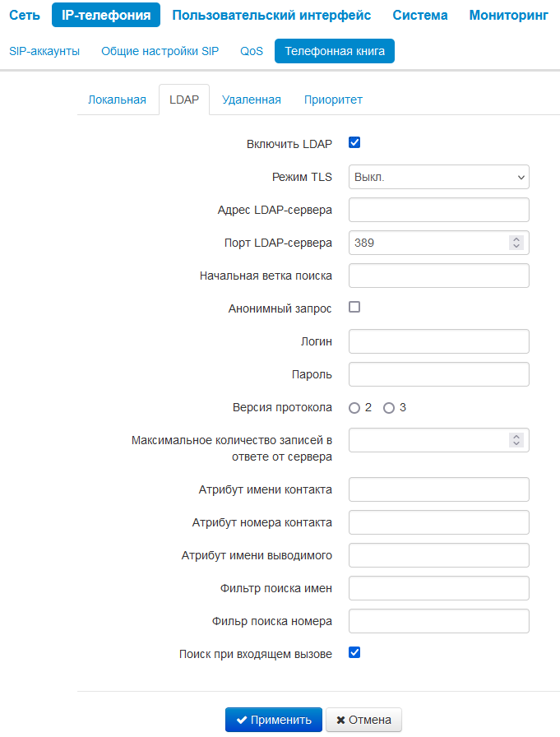Open Общие настройки SIP section
Image resolution: width=560 pixels, height=737 pixels.
pyautogui.click(x=160, y=51)
